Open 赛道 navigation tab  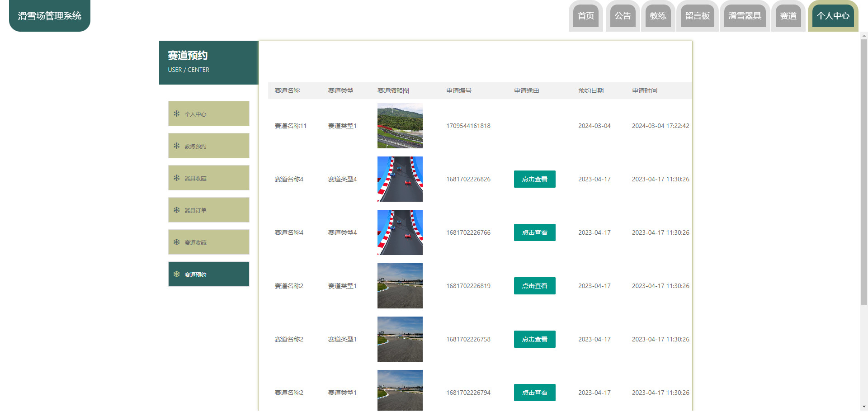[788, 16]
